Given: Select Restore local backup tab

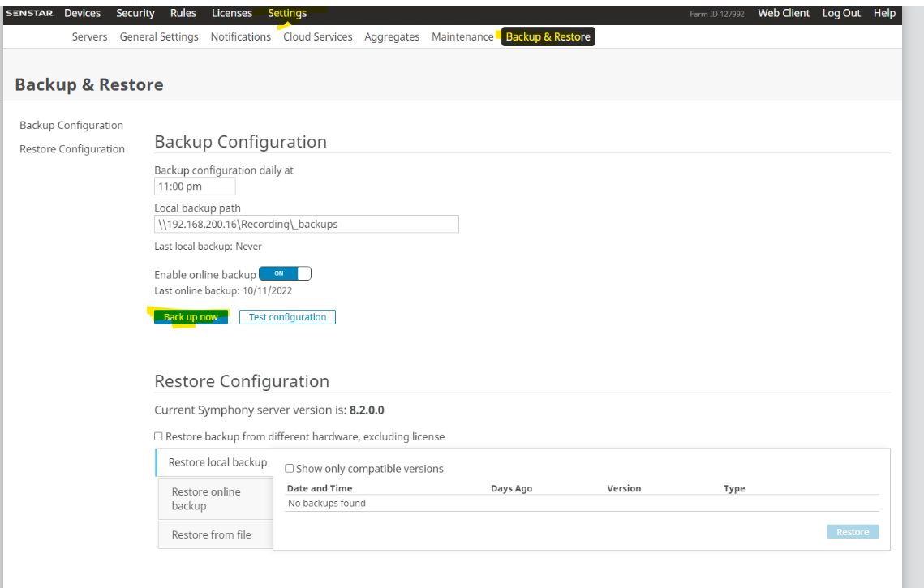Looking at the screenshot, I should pos(216,462).
